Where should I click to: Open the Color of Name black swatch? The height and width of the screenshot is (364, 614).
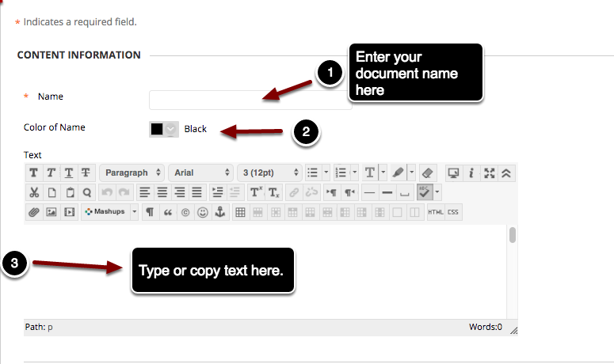(x=164, y=129)
